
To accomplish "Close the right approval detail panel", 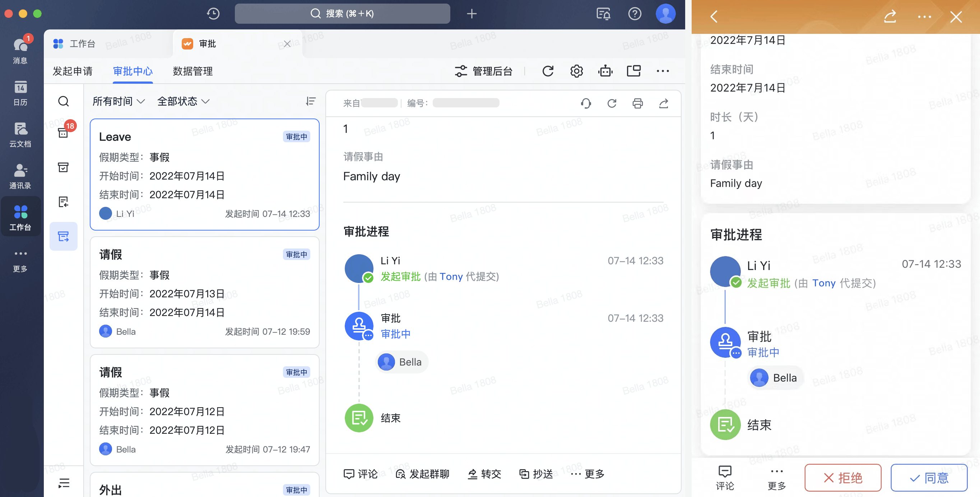I will click(x=956, y=17).
